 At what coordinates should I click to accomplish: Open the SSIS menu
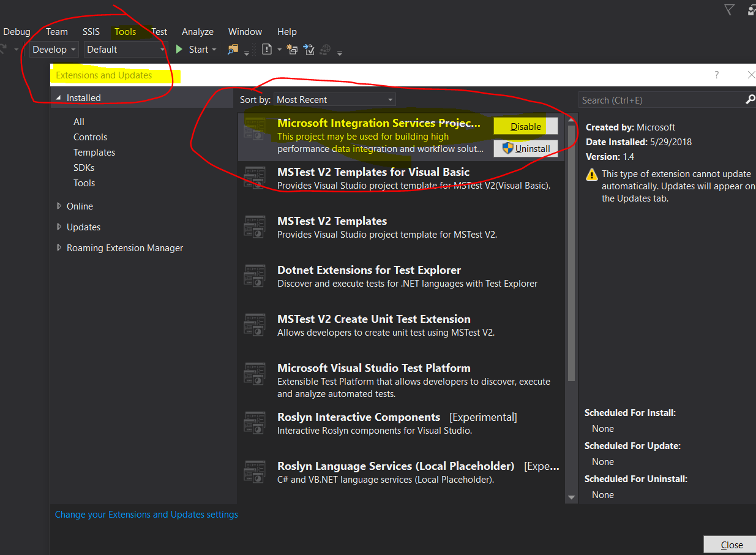click(x=91, y=32)
